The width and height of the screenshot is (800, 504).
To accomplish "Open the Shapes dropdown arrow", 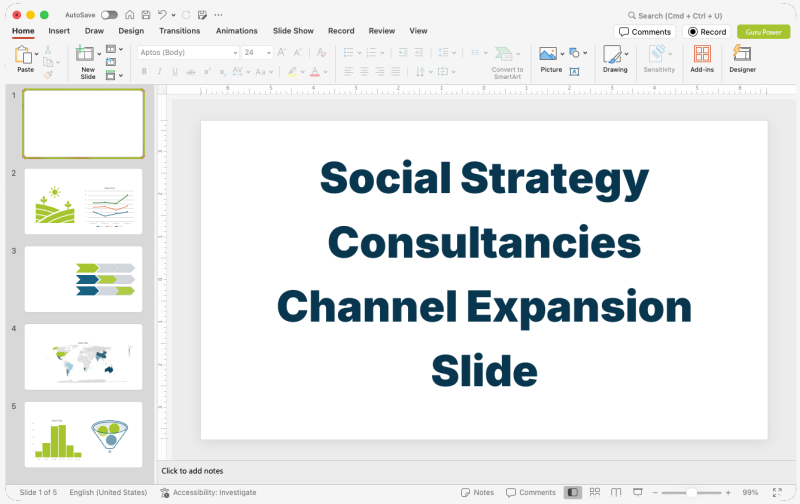I will [585, 53].
